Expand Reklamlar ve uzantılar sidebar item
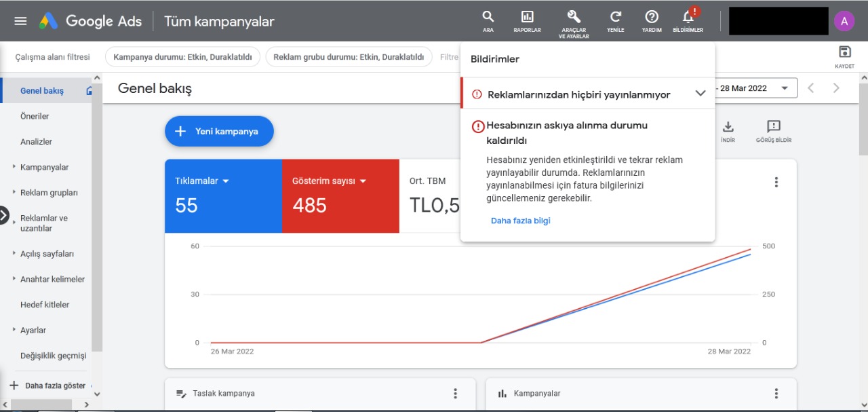Viewport: 868px width, 412px height. 14,223
